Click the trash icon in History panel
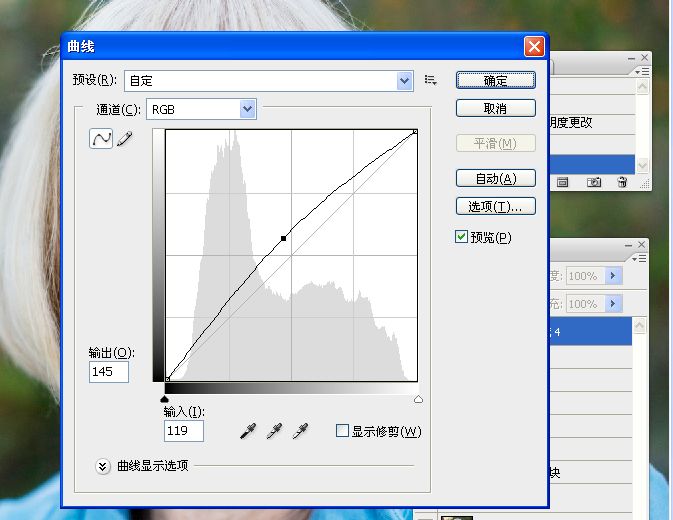Image resolution: width=673 pixels, height=520 pixels. [x=622, y=182]
